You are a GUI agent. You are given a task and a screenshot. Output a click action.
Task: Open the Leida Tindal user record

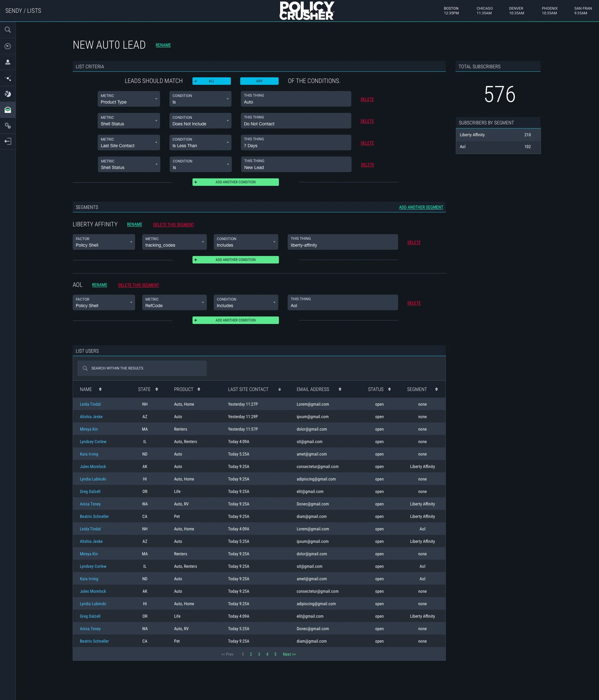tap(90, 404)
